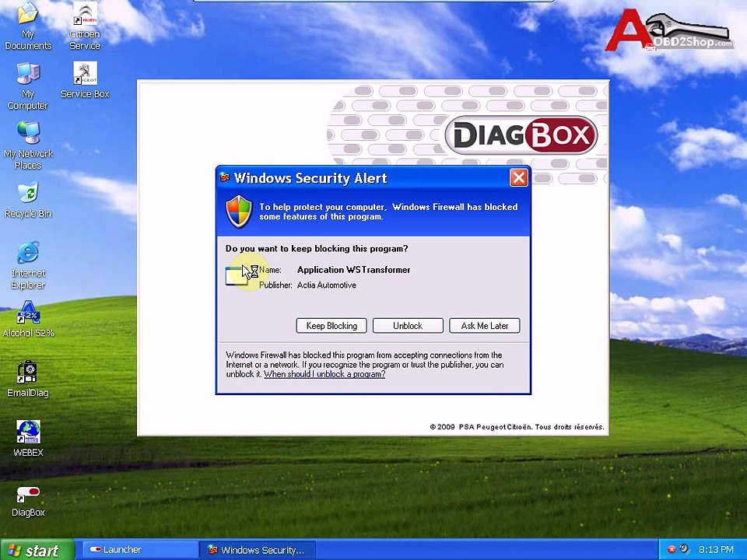Choose Ask Me Later
The image size is (747, 560).
point(485,326)
